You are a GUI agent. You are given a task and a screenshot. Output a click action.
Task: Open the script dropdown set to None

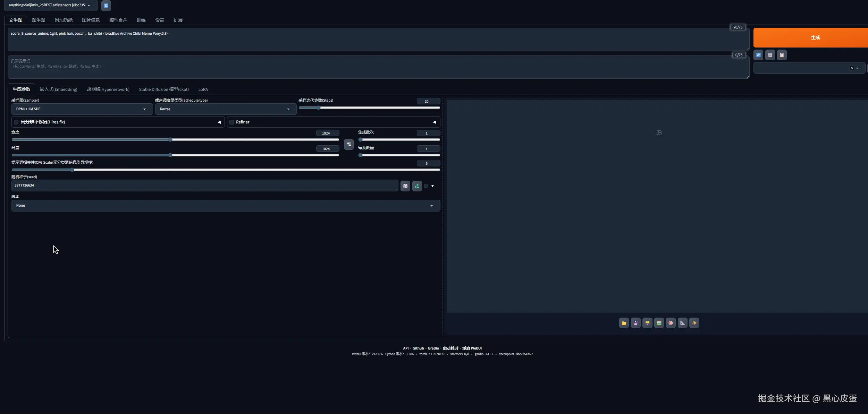click(x=226, y=206)
